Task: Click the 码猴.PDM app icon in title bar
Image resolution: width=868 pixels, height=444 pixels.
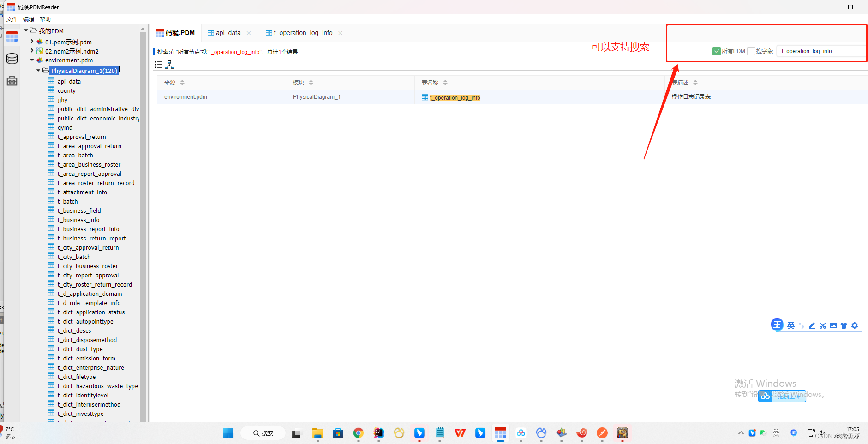Action: tap(10, 7)
